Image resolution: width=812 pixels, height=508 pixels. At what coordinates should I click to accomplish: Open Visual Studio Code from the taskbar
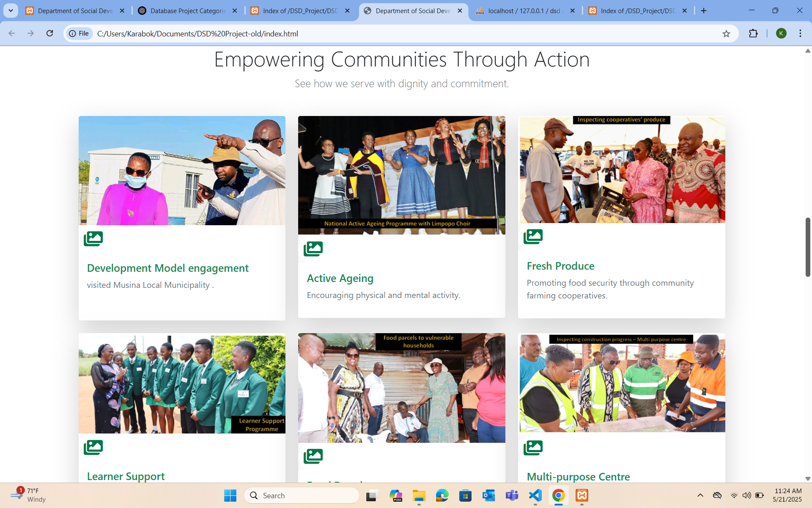[535, 495]
